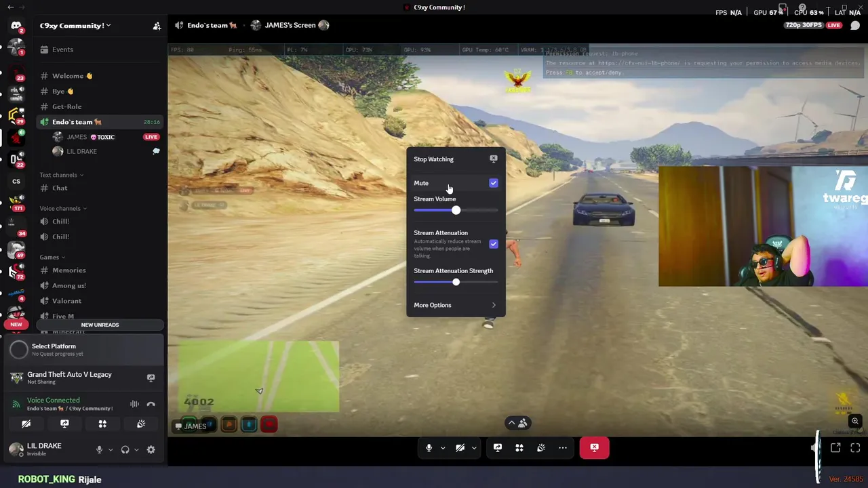Screen dimensions: 868x488
Task: Turn on camera in the Voice Connected panel
Action: (x=26, y=424)
